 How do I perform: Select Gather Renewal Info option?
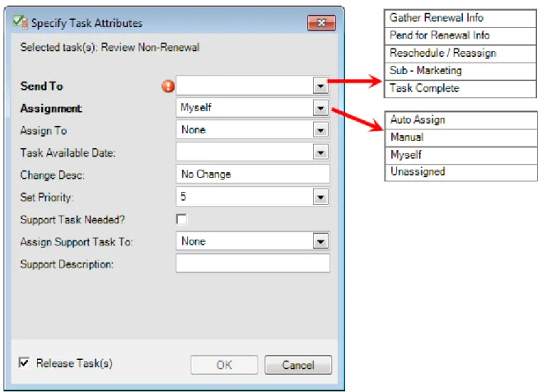coord(460,18)
